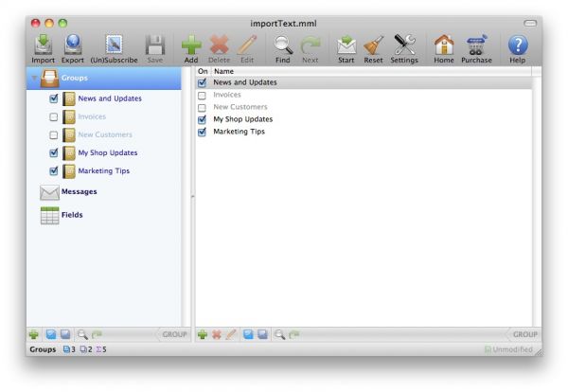This screenshot has width=568, height=392.
Task: Enable the Invoices checkbox in the list
Action: click(202, 95)
